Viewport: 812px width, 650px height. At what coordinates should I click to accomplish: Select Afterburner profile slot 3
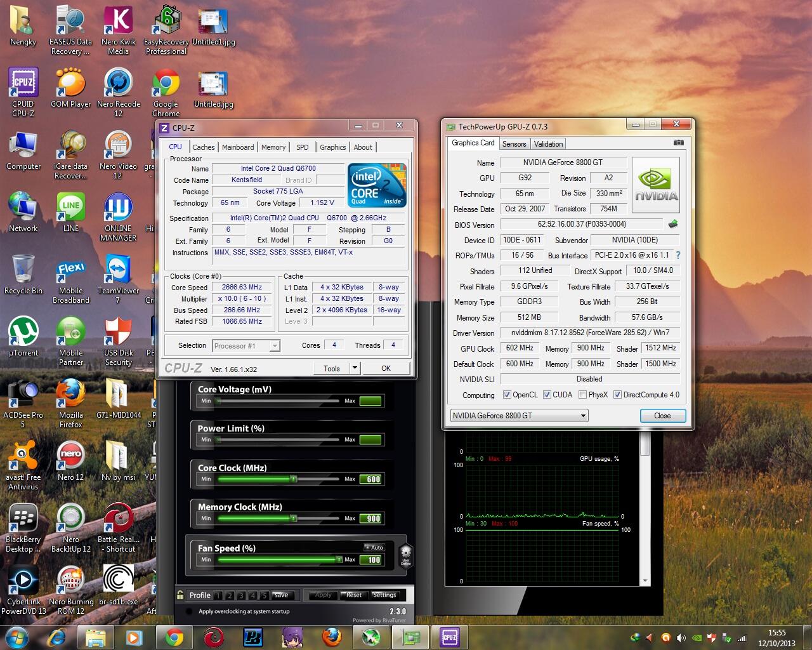[x=242, y=595]
